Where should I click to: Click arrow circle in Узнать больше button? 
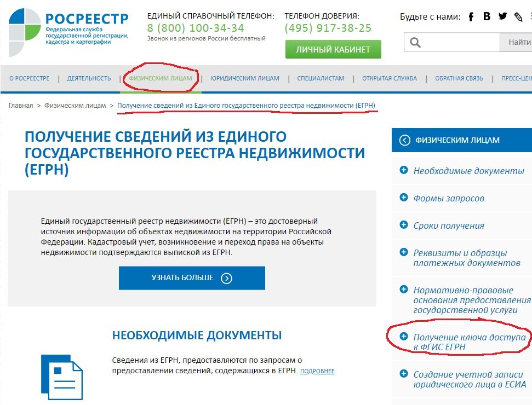coord(226,278)
